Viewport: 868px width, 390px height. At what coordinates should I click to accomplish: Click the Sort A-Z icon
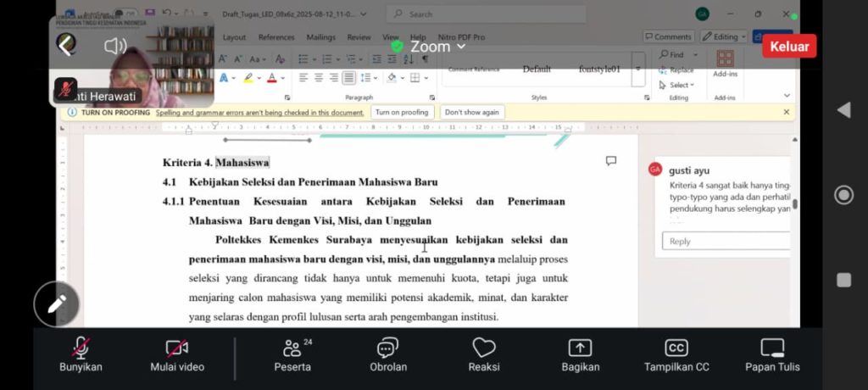[409, 58]
